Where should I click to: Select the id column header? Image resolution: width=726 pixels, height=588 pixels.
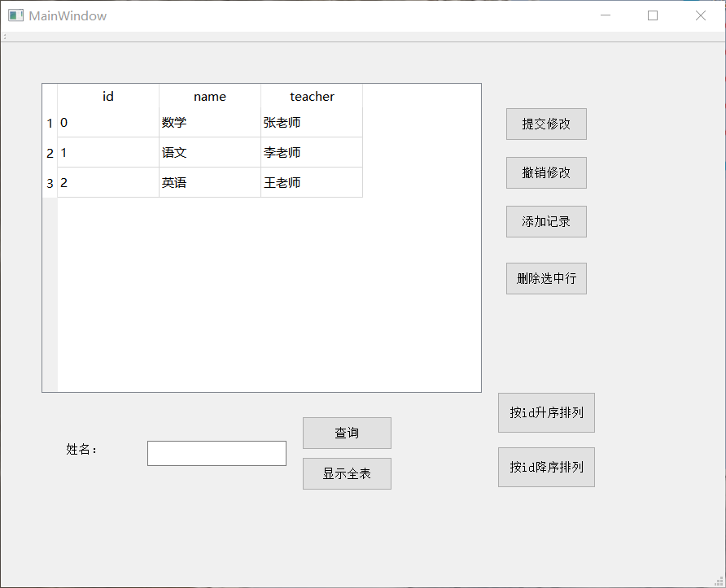pyautogui.click(x=107, y=96)
